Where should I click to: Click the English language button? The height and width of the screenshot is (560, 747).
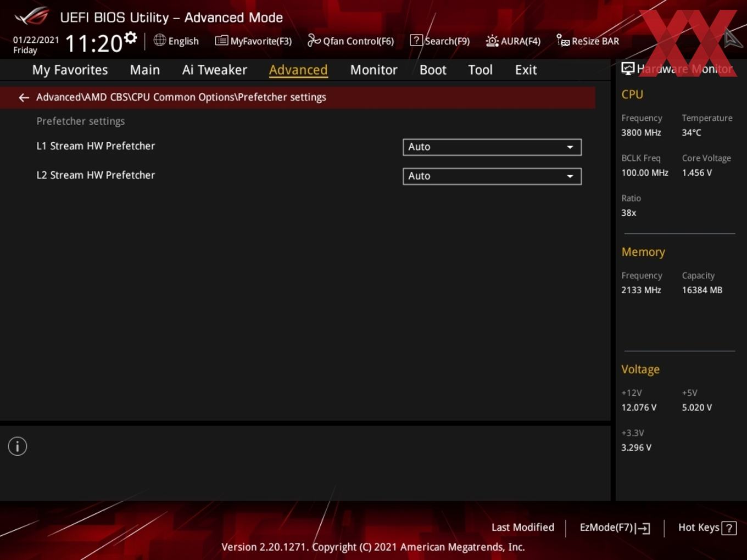click(x=176, y=41)
